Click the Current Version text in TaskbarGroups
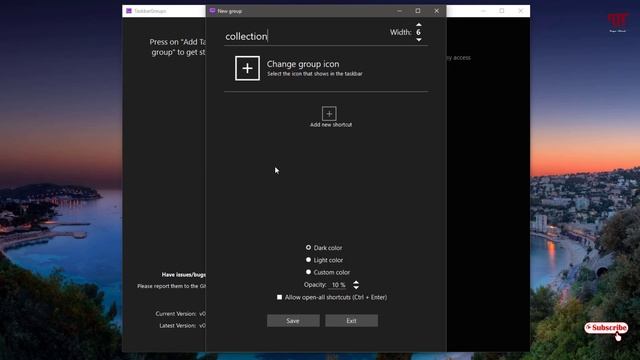This screenshot has width=640, height=360. coord(180,313)
